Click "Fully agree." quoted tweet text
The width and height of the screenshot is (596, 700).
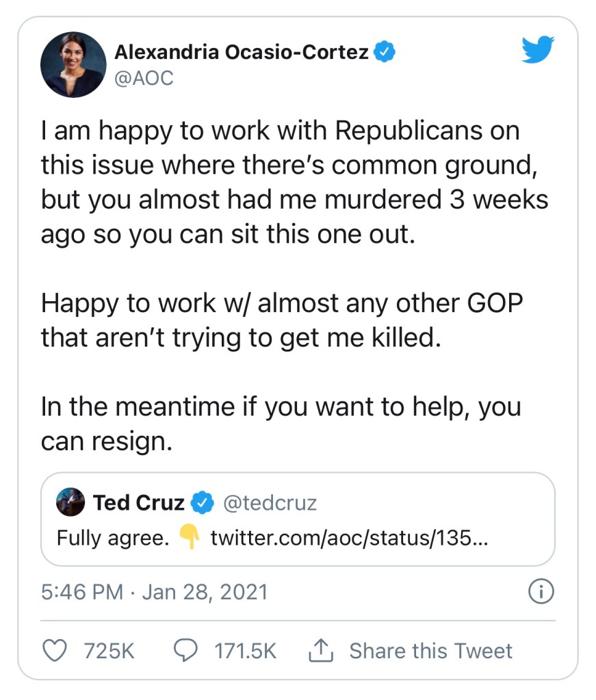tap(113, 539)
